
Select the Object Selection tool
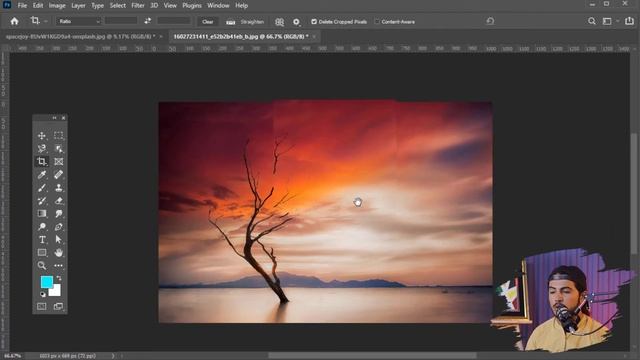(x=58, y=149)
